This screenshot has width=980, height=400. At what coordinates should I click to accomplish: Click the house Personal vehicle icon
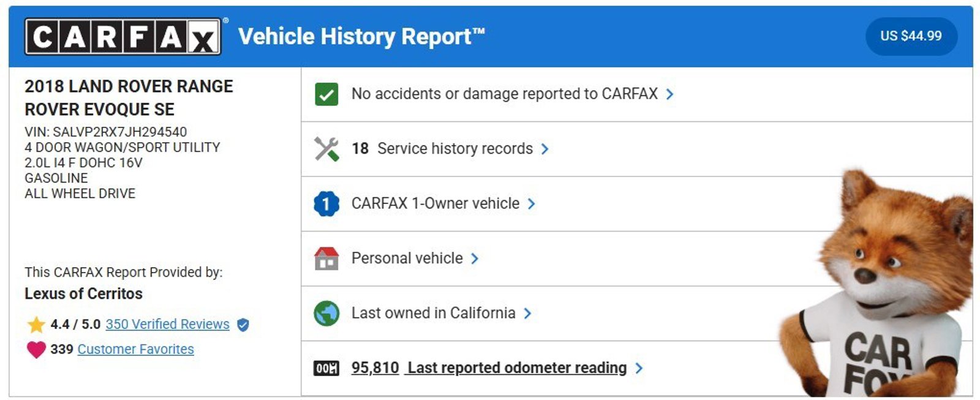pyautogui.click(x=326, y=258)
